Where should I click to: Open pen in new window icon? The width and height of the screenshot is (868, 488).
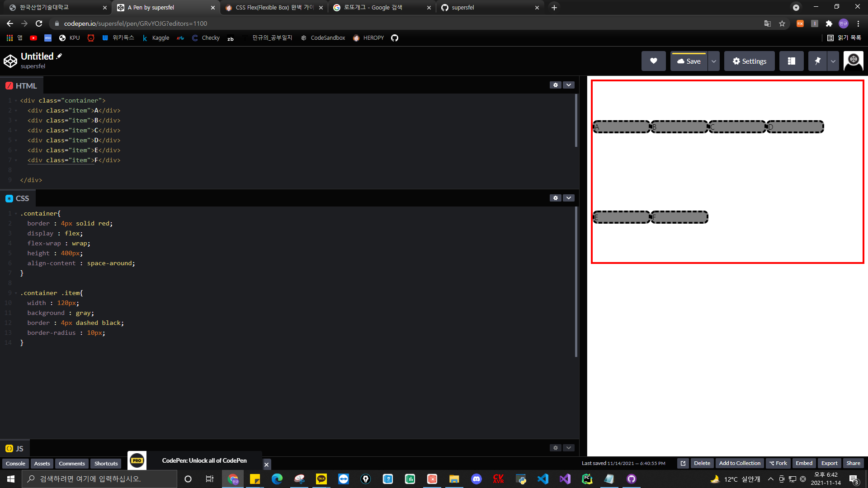tap(683, 463)
